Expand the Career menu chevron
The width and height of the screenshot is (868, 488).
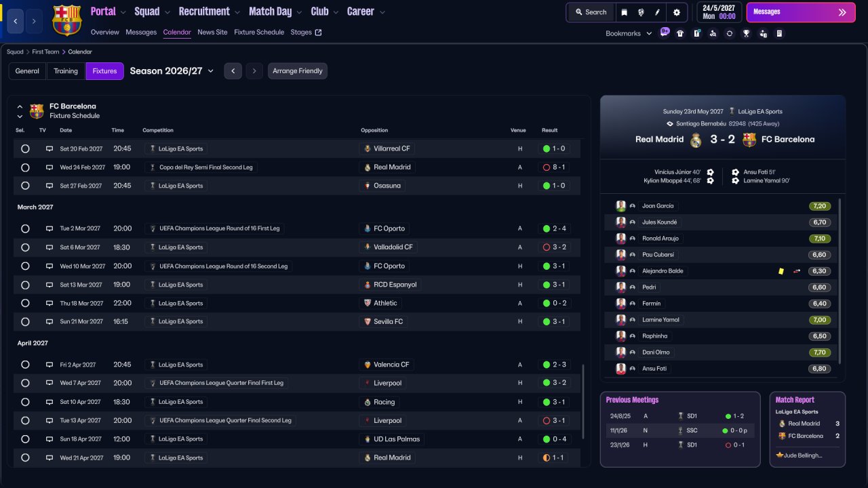click(382, 12)
